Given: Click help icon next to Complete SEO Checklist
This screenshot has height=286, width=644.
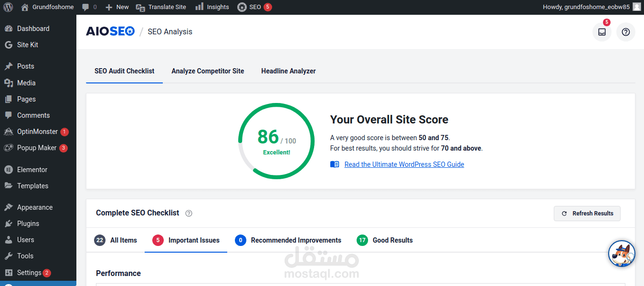Looking at the screenshot, I should coord(189,213).
